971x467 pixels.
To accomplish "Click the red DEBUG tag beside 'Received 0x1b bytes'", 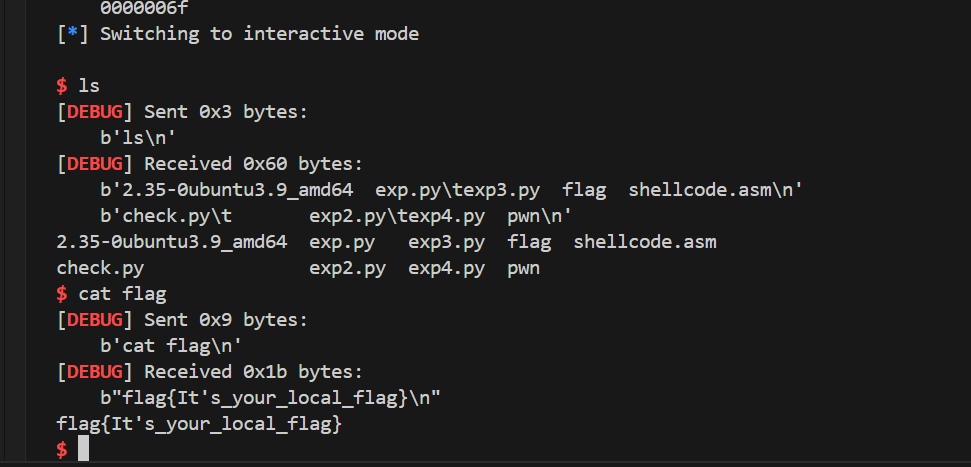I will pos(95,372).
